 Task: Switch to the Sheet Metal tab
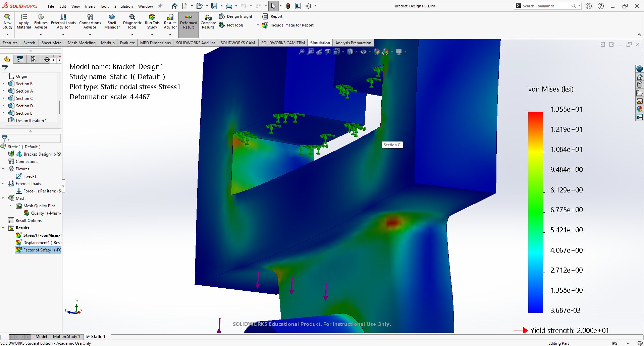click(x=52, y=43)
